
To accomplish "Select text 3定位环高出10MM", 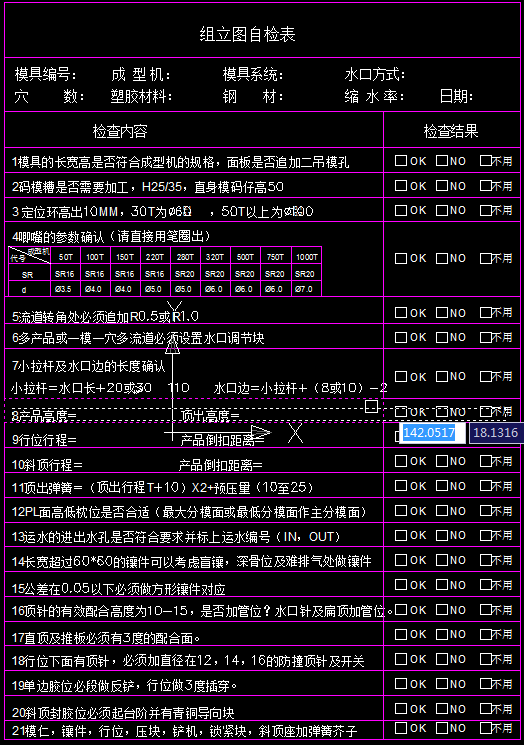I will click(x=65, y=212).
